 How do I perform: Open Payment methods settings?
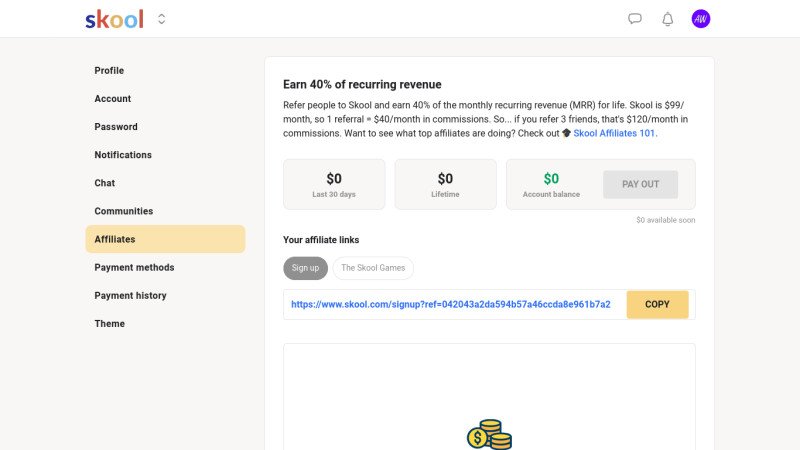[134, 267]
